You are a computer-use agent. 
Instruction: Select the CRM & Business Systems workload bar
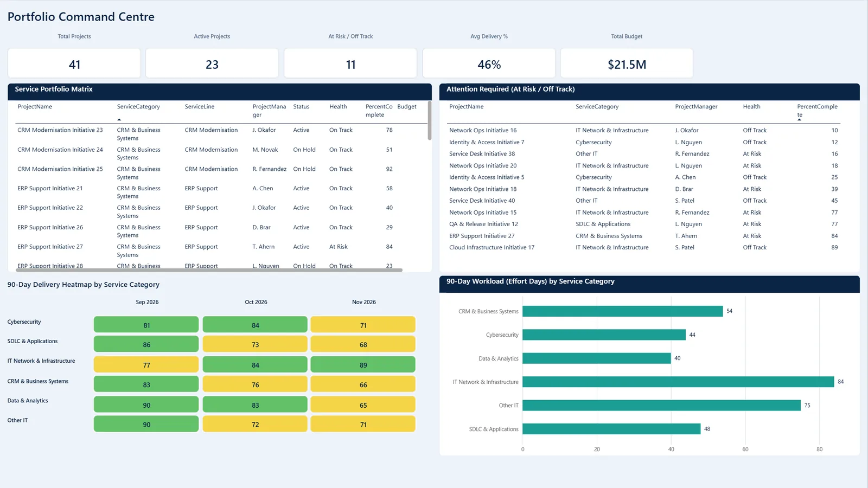(x=623, y=311)
